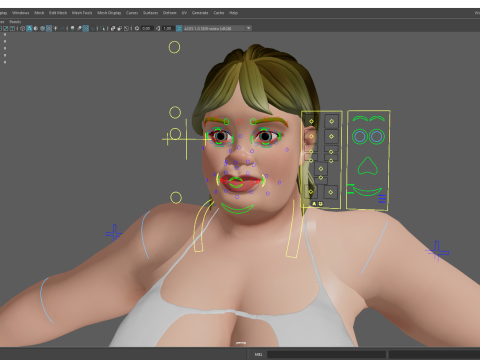The height and width of the screenshot is (360, 480).
Task: Open the Edit Mesh menu
Action: (x=58, y=13)
